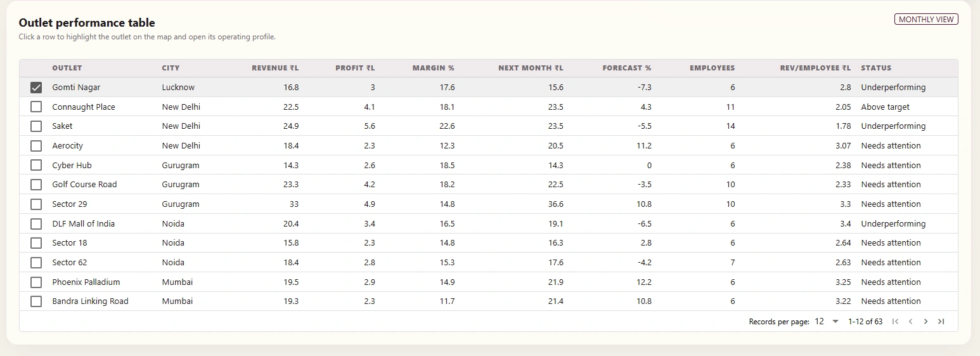Open the records per page dropdown
980x356 pixels.
tap(827, 322)
